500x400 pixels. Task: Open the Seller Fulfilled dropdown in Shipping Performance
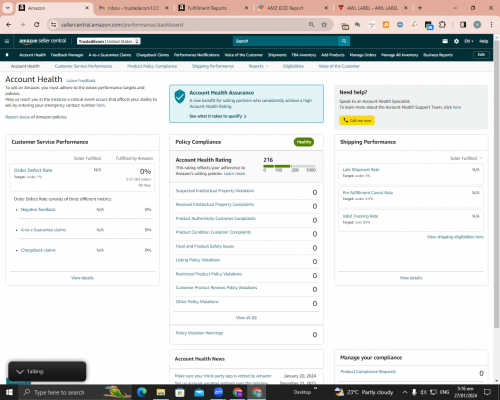(x=466, y=158)
